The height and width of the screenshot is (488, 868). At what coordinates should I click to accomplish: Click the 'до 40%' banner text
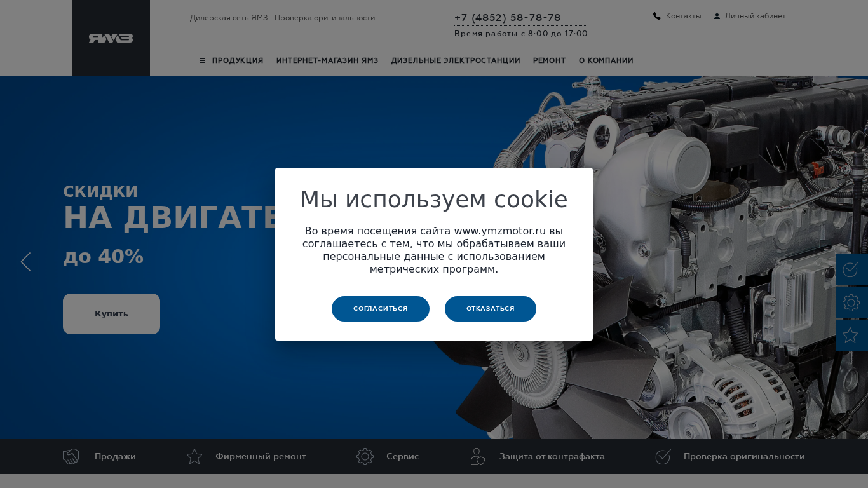tap(103, 257)
